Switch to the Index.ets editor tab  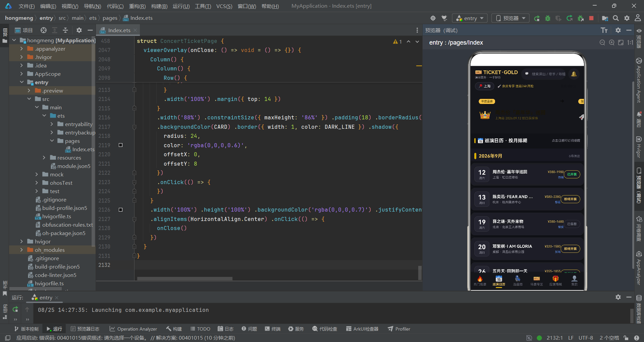[x=118, y=30]
